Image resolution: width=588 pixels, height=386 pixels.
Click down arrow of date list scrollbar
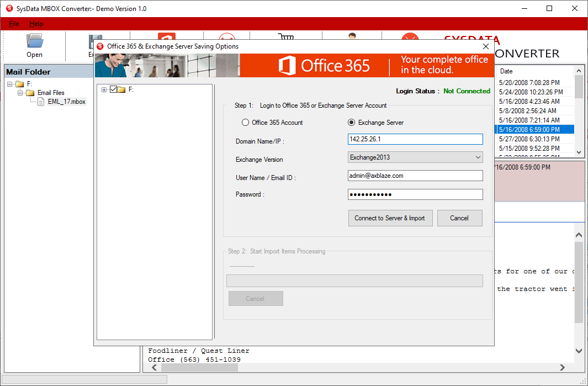click(x=579, y=152)
